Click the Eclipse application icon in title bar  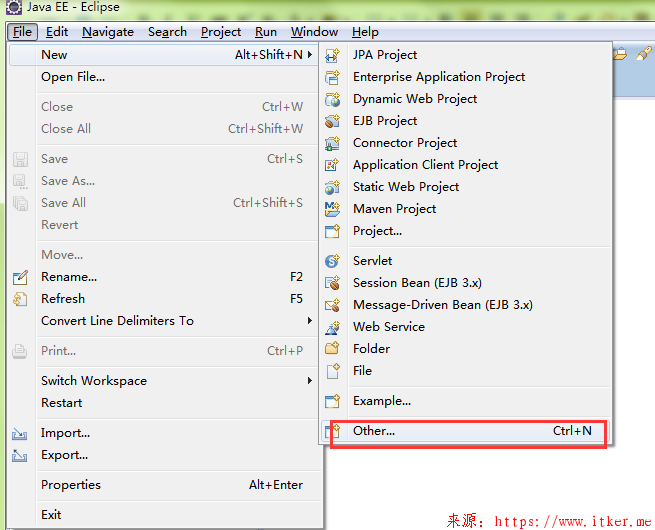[x=13, y=7]
